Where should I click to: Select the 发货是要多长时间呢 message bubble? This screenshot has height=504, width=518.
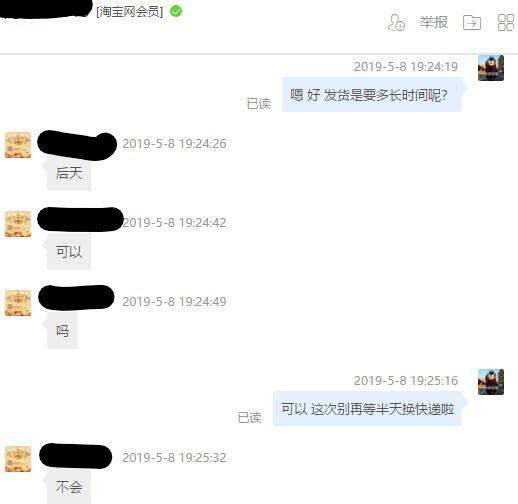tap(372, 95)
